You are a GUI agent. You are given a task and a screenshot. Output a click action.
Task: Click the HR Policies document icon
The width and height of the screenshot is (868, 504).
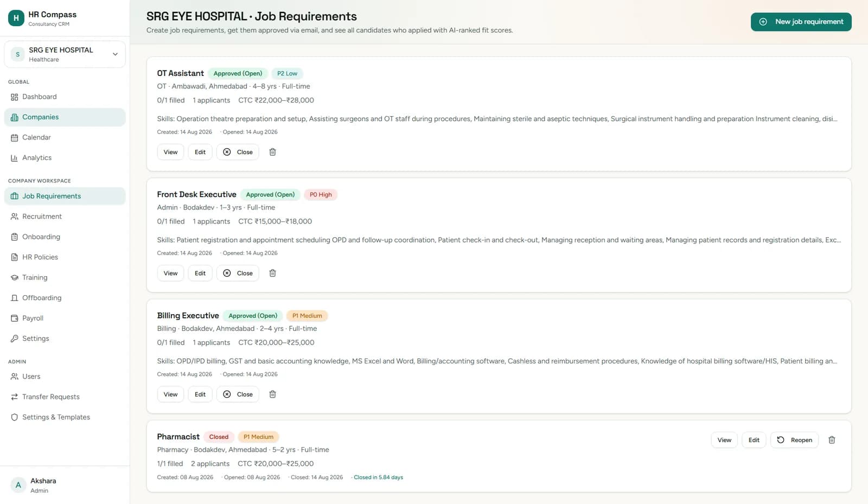(x=15, y=257)
